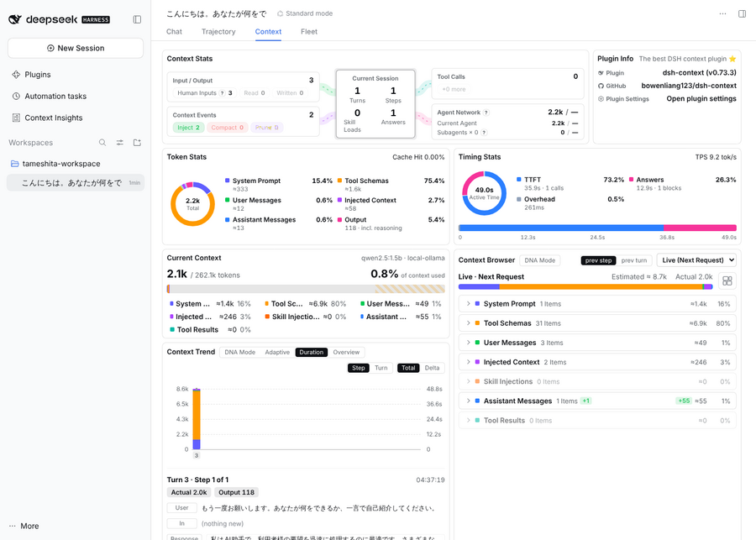Open bowenliang123/dsh-context GitHub link
The width and height of the screenshot is (756, 540).
click(x=689, y=86)
